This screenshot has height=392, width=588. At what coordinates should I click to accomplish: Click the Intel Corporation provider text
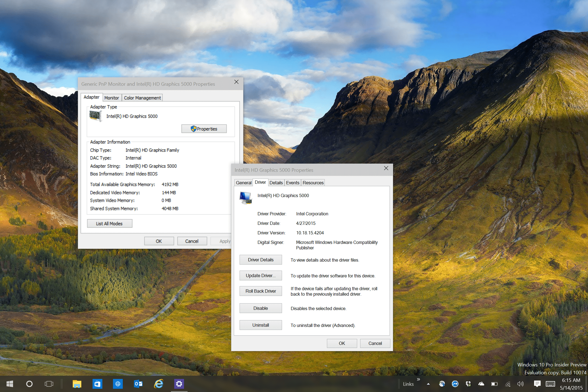312,214
